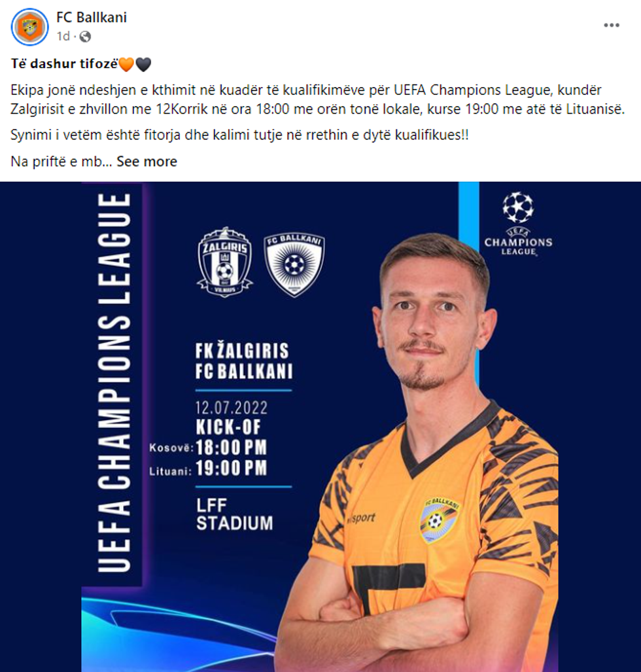Open the 1d post timestamp
This screenshot has height=672, width=641.
pyautogui.click(x=63, y=37)
